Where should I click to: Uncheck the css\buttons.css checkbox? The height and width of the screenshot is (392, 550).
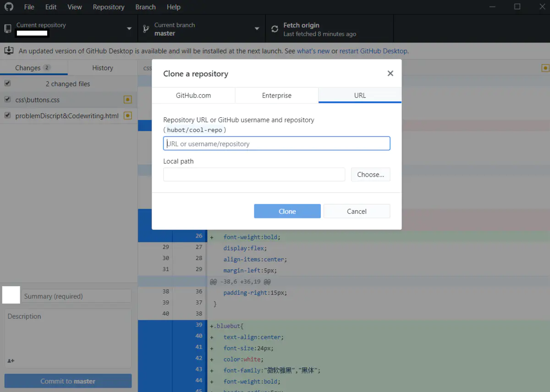click(7, 99)
